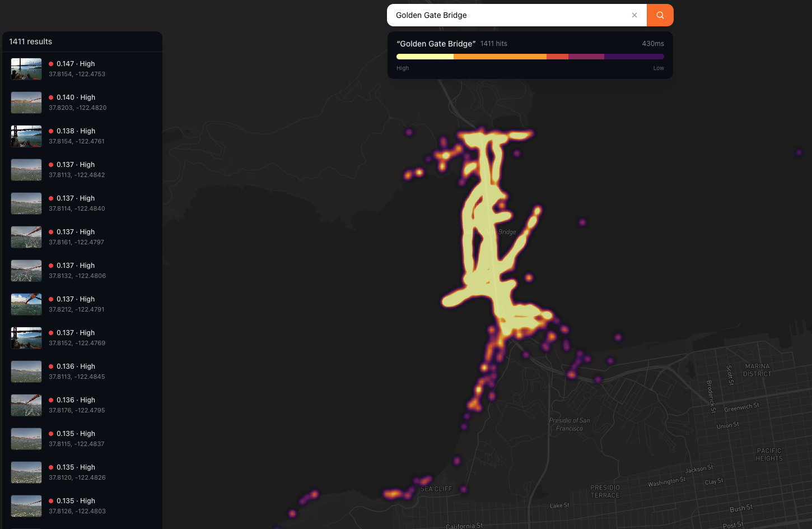Viewport: 812px width, 529px height.
Task: Select the result at coordinates 37.8203, -122.4820
Action: click(77, 102)
